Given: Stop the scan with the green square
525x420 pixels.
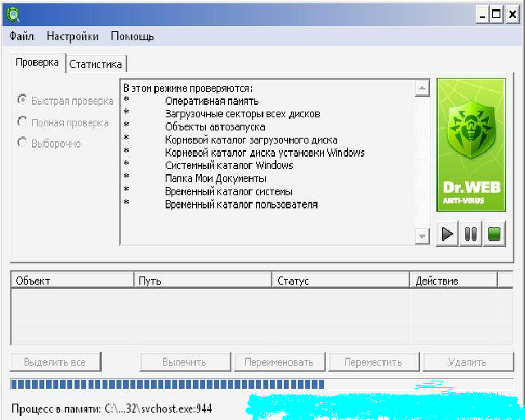Looking at the screenshot, I should (x=494, y=234).
